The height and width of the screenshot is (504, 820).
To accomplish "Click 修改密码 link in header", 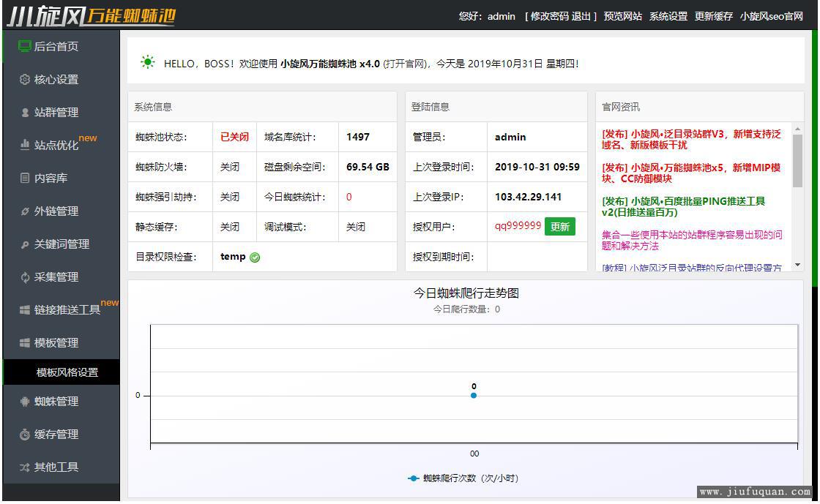I will pyautogui.click(x=549, y=16).
